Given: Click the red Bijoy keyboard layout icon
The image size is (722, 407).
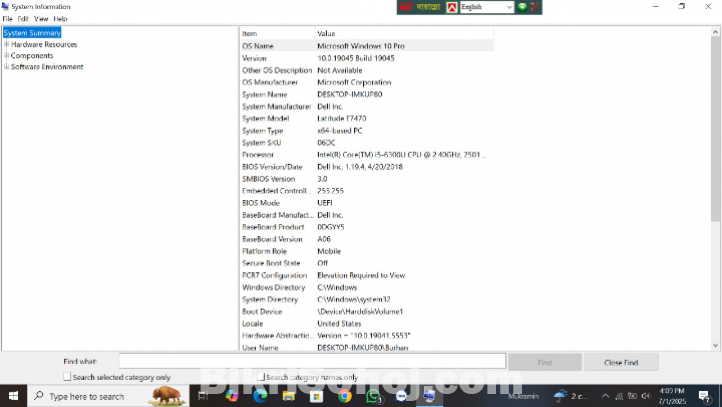Looking at the screenshot, I should point(452,7).
